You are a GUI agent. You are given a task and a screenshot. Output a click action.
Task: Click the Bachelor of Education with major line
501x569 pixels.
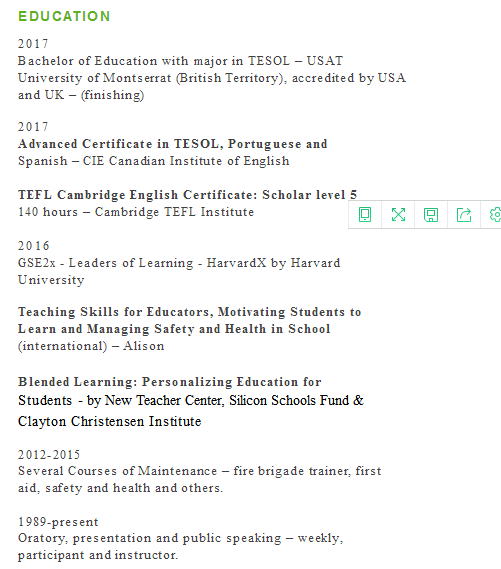pyautogui.click(x=180, y=61)
